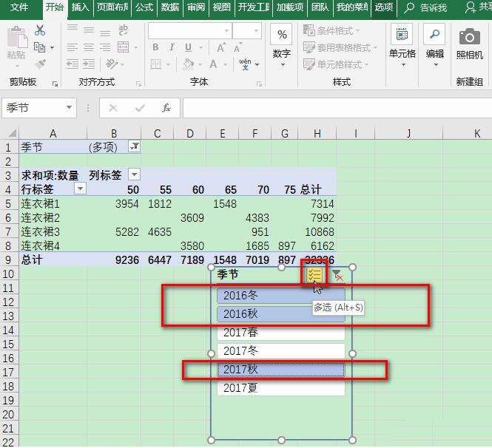This screenshot has height=448, width=492.
Task: Click the top align icon
Action: pos(73,29)
